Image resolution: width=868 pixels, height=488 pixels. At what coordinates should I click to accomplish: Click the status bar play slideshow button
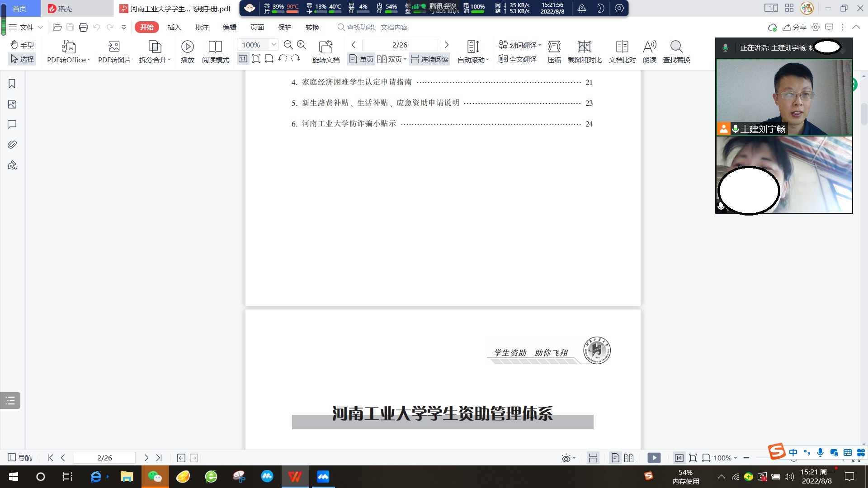click(x=654, y=458)
